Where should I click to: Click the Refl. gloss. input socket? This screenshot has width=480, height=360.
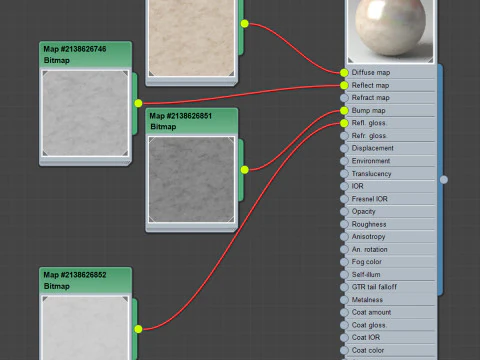tap(344, 123)
